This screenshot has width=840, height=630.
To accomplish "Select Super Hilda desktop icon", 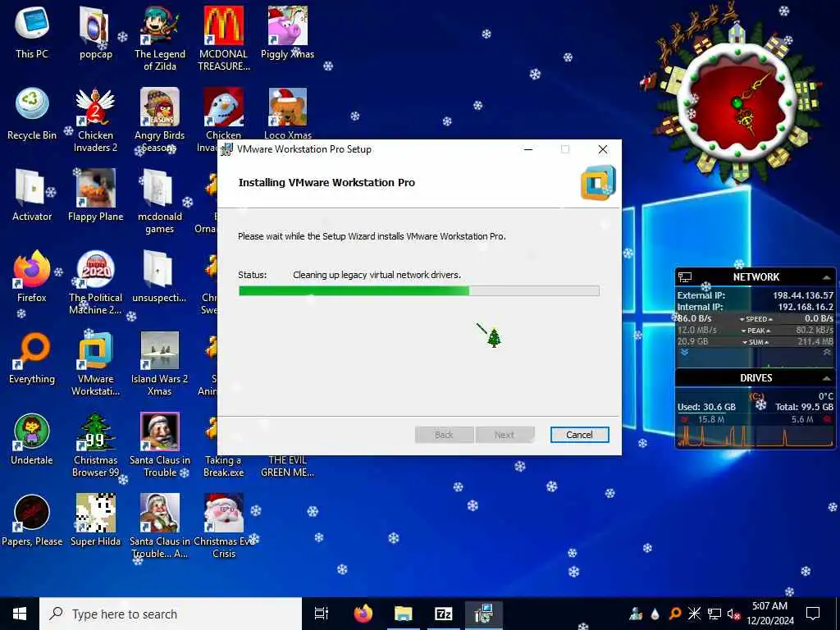I will pos(95,521).
